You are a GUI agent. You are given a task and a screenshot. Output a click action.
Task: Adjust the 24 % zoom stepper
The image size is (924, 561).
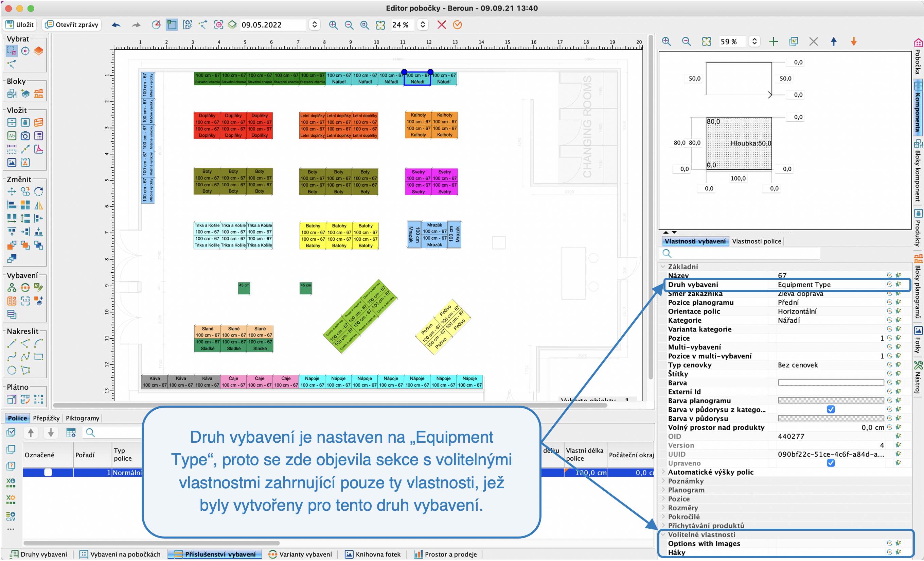coord(423,25)
